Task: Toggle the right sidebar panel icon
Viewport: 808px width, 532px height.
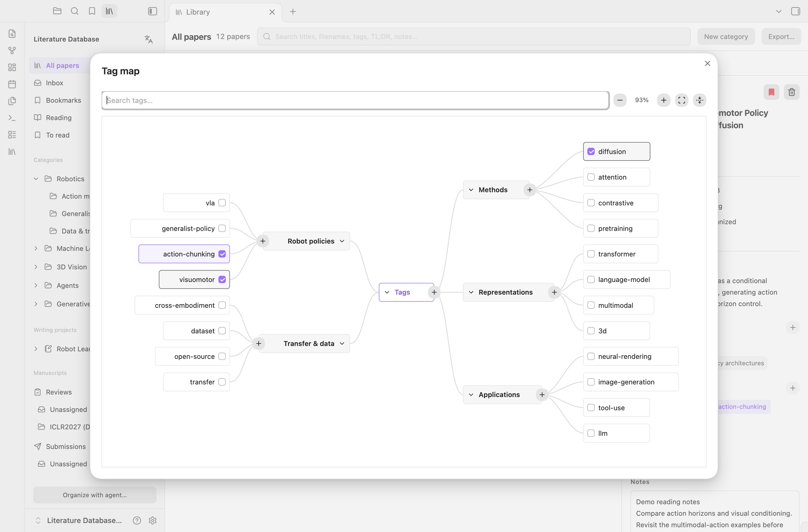Action: point(795,11)
